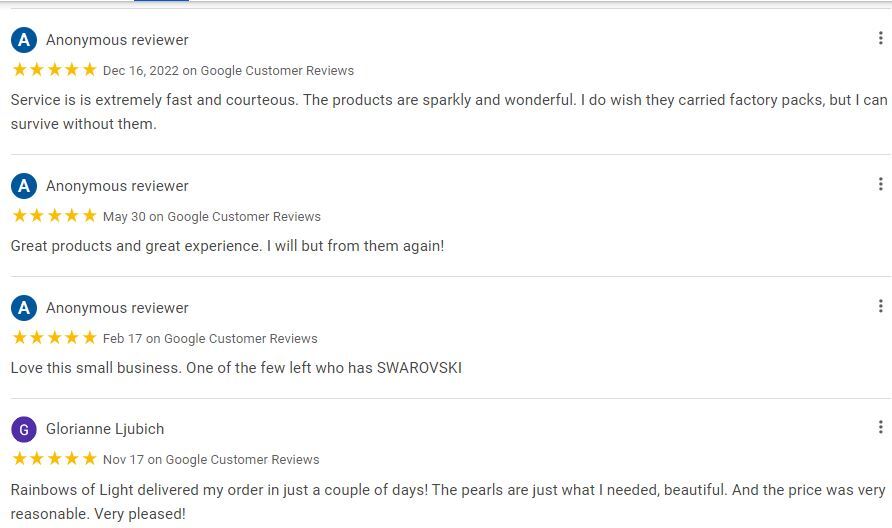Open three-dot menu for Glorianne Ljubich review
This screenshot has width=892, height=528.
(x=880, y=427)
